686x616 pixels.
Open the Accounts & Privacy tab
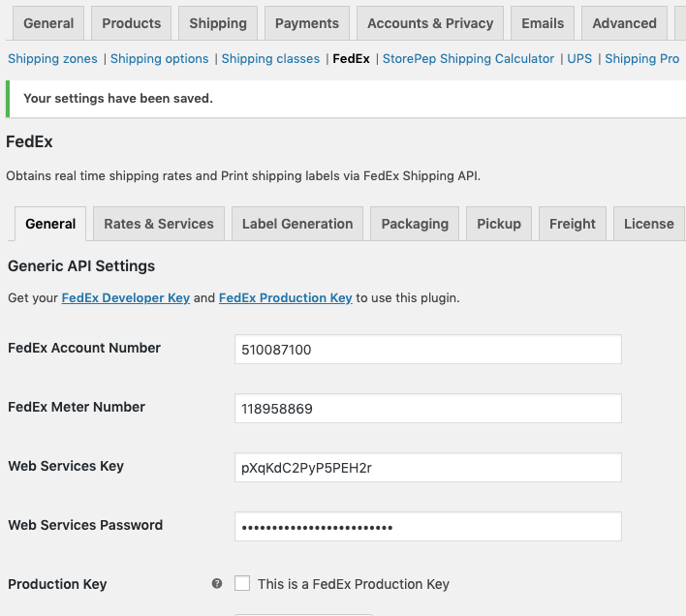(430, 23)
